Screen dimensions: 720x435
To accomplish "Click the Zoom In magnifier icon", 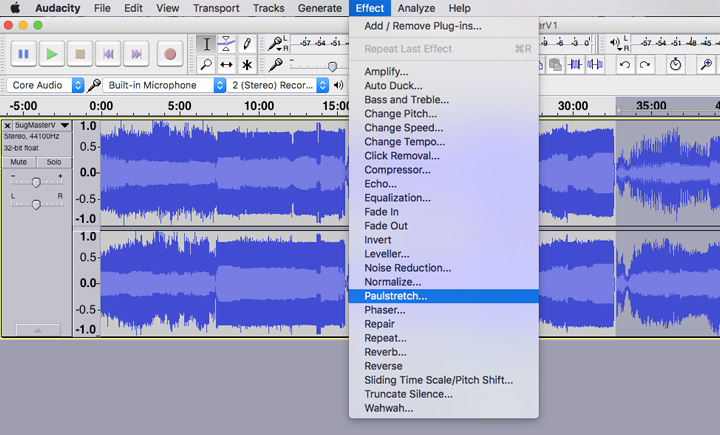I will pyautogui.click(x=706, y=64).
